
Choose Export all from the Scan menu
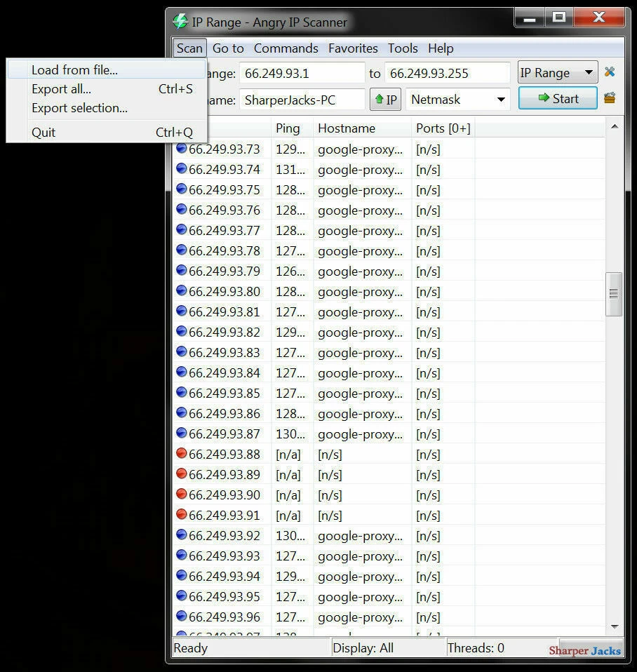61,89
